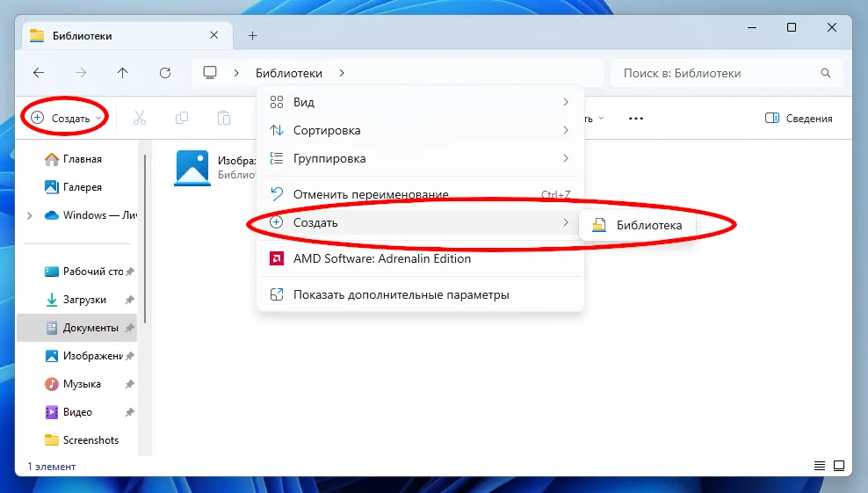The height and width of the screenshot is (493, 868).
Task: Choose Отменить переименование
Action: tap(420, 194)
